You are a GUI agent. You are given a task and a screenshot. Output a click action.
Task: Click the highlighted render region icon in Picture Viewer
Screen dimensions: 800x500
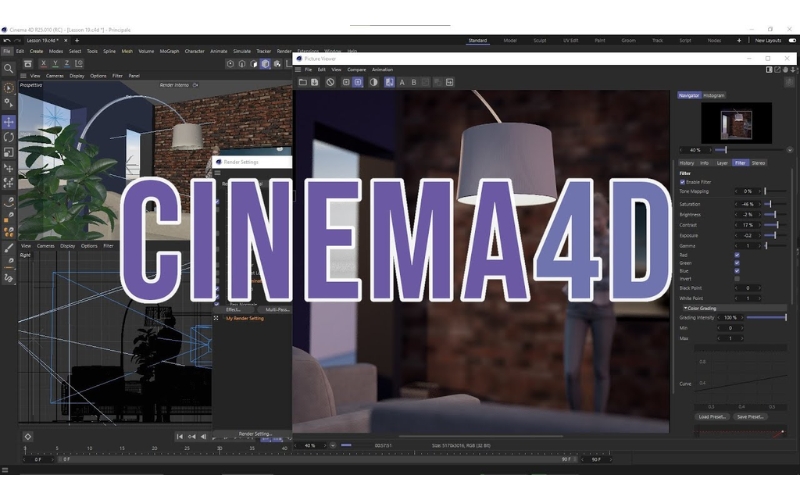(x=358, y=82)
